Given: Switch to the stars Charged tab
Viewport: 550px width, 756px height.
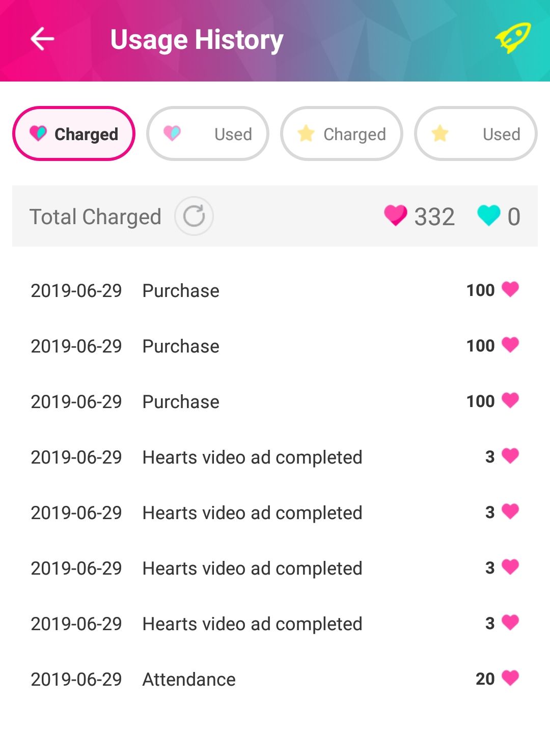Looking at the screenshot, I should coord(342,133).
